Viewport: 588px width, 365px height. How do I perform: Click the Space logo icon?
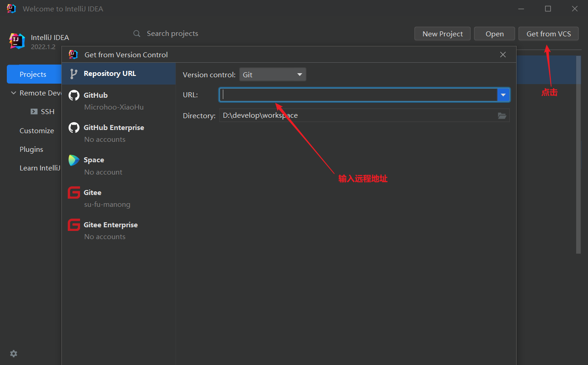pos(74,160)
